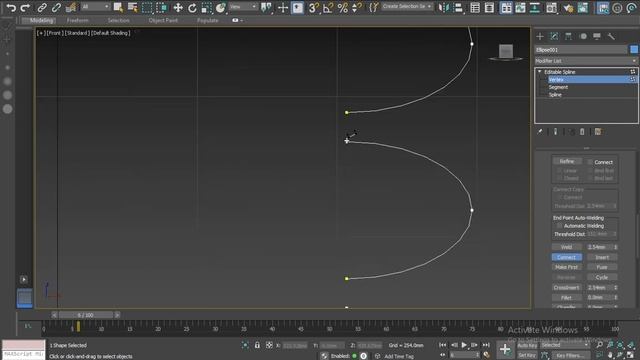Toggle Isolate Selection in status bar
The height and width of the screenshot is (360, 640).
click(245, 345)
